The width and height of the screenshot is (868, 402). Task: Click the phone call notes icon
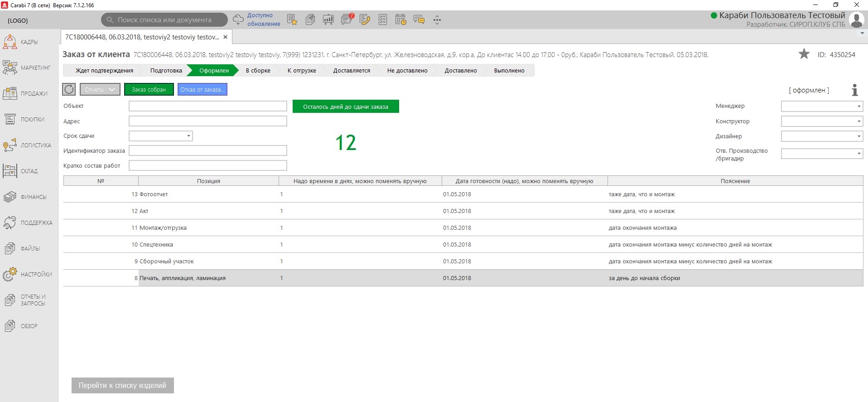pos(365,19)
